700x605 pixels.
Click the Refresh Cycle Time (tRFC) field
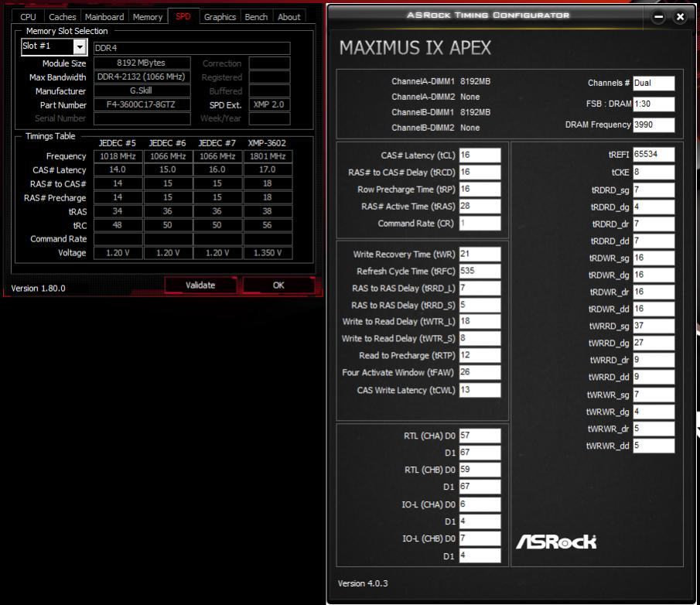(480, 271)
